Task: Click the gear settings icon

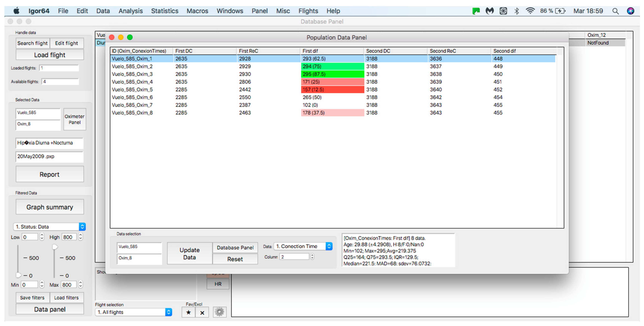Action: pos(219,312)
